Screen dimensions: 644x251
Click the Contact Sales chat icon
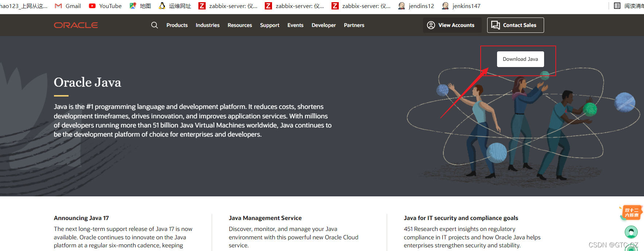click(496, 25)
